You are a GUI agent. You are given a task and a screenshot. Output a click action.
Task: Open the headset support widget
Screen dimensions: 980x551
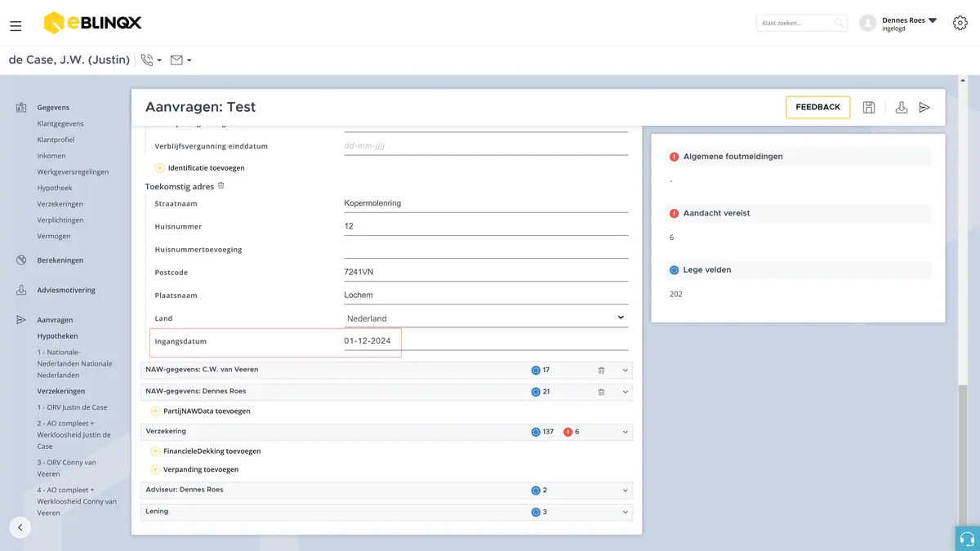968,539
